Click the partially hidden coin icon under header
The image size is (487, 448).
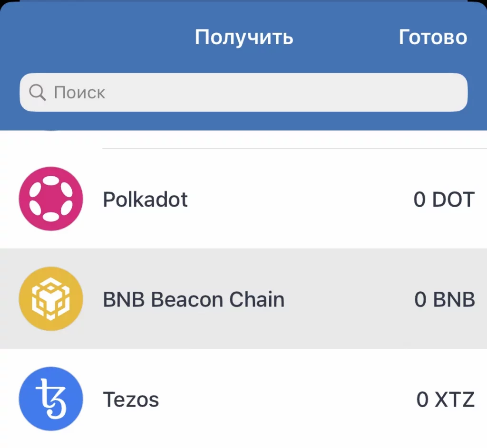51,130
